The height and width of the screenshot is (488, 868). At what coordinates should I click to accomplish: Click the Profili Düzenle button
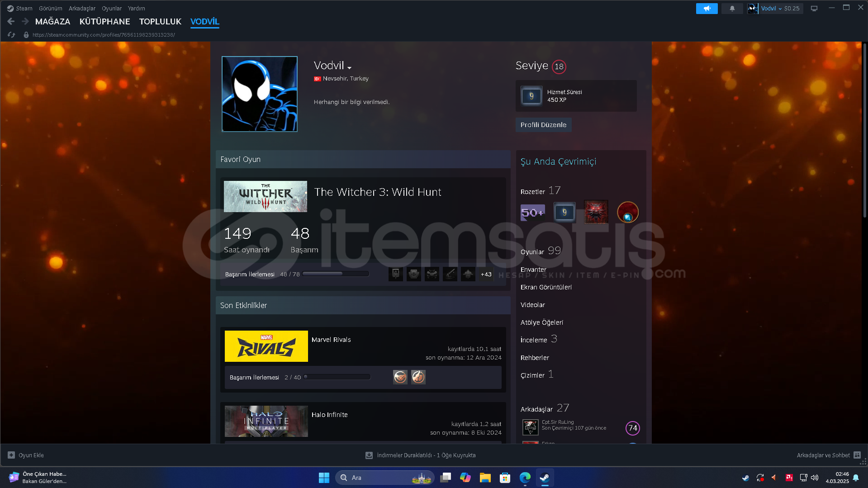pyautogui.click(x=543, y=125)
